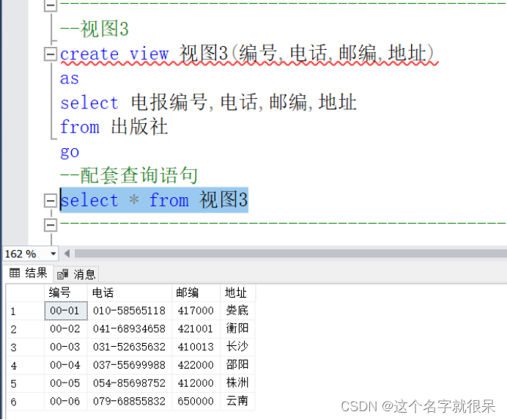This screenshot has width=507, height=420.
Task: Select phone cell 031-52635632
Action: tap(130, 347)
